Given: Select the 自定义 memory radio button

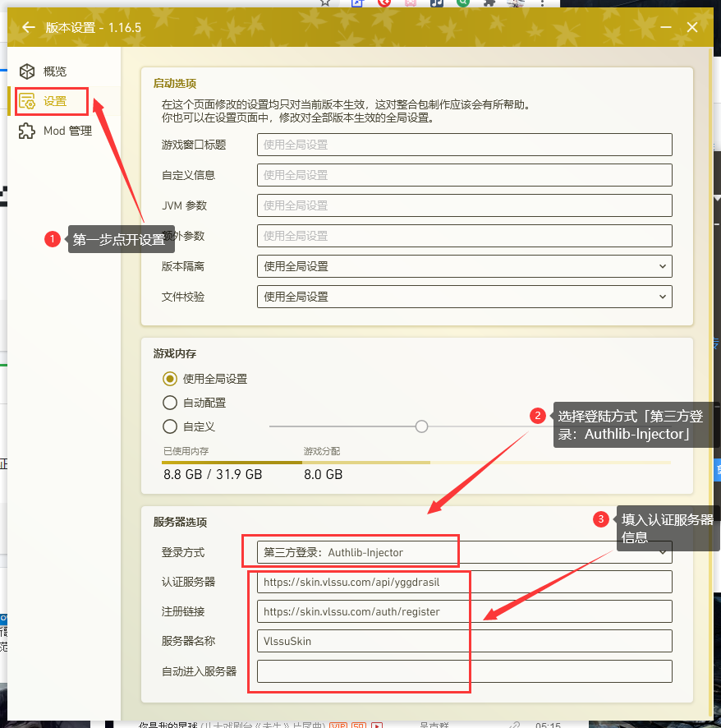Looking at the screenshot, I should [x=170, y=426].
